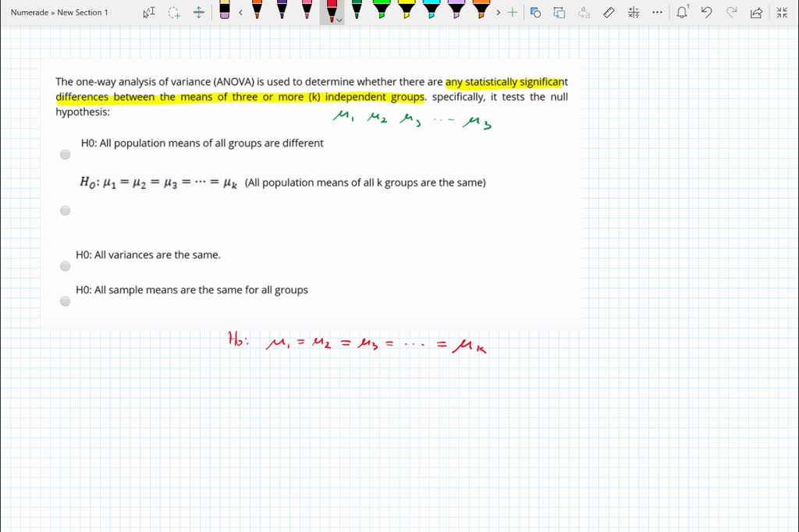Select radio option 'All population means are different'
Screen dimensions: 799x532
pos(65,154)
